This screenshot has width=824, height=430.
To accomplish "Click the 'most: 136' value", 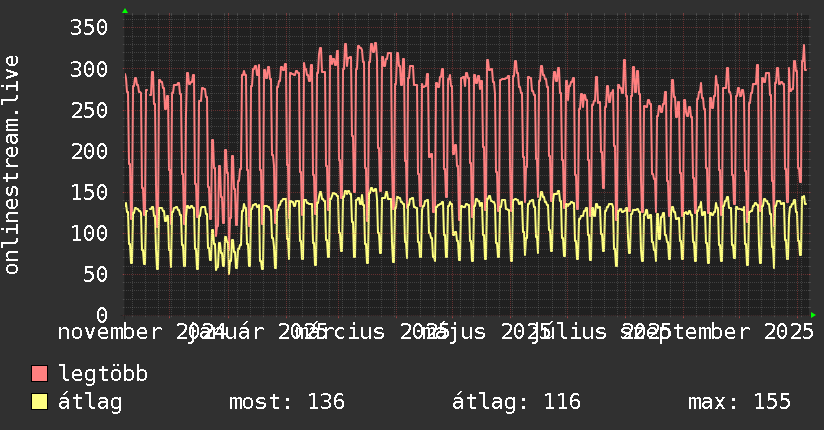I will (287, 402).
